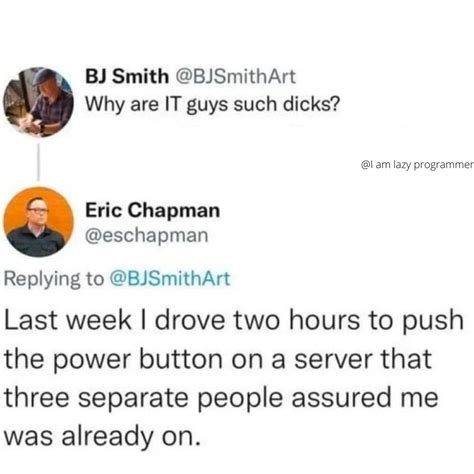Screen dimensions: 474x474
Task: Follow blue @BJSmithArt mention in reply line
Action: pos(170,279)
